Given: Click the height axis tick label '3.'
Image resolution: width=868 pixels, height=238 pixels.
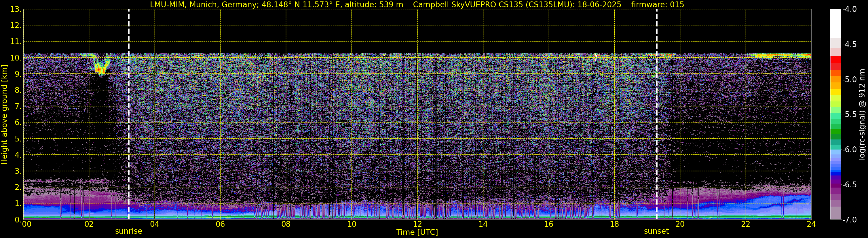Looking at the screenshot, I should click(18, 171).
